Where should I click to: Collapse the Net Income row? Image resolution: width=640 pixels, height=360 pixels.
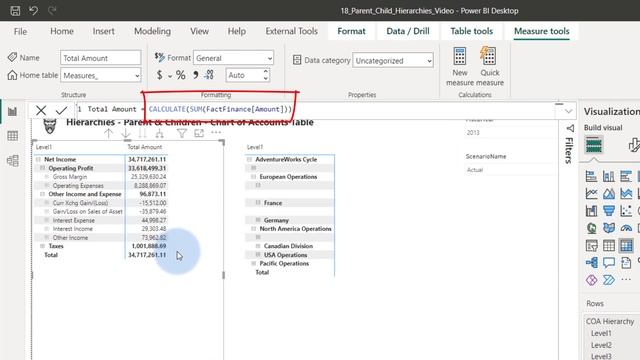pyautogui.click(x=38, y=160)
